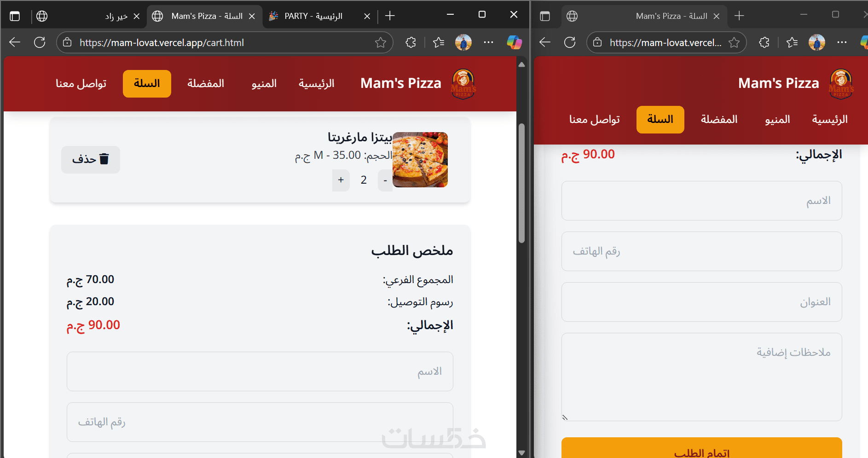The width and height of the screenshot is (868, 458).
Task: Select the Mam's Pizza - السلة tab in right window
Action: point(644,16)
